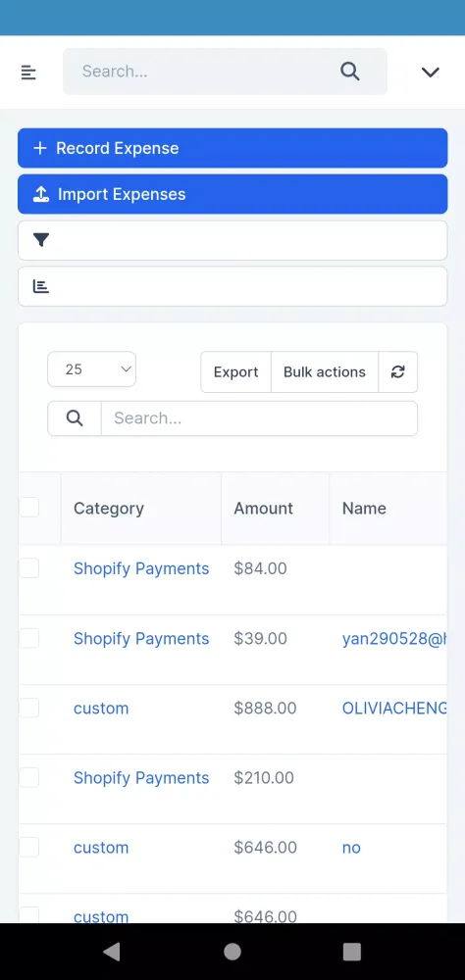
Task: Tap the Android recent apps square
Action: pyautogui.click(x=352, y=952)
